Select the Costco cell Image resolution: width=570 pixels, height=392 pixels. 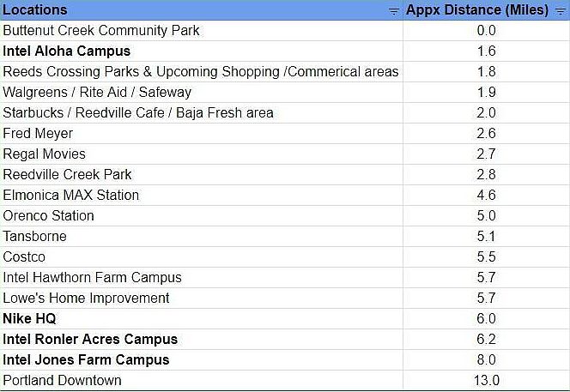point(24,256)
